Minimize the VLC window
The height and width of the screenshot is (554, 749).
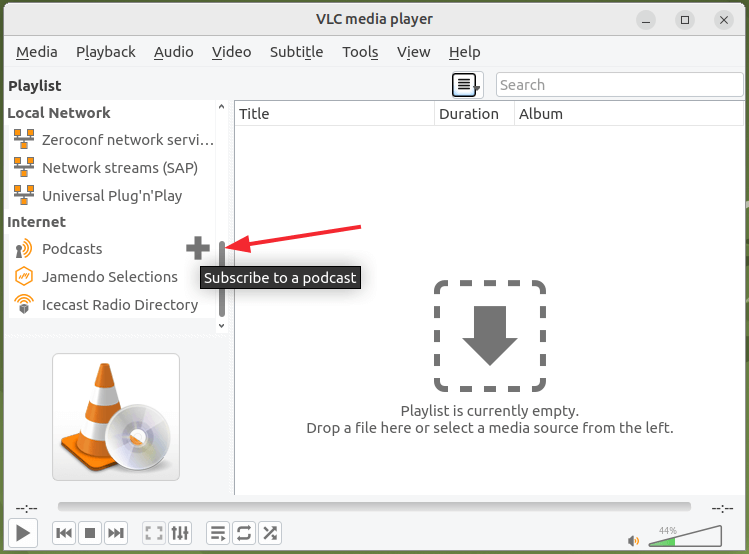pos(646,20)
